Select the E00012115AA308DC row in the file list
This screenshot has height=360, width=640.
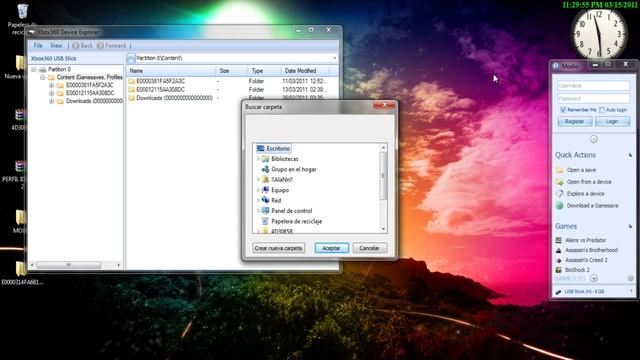pos(232,89)
